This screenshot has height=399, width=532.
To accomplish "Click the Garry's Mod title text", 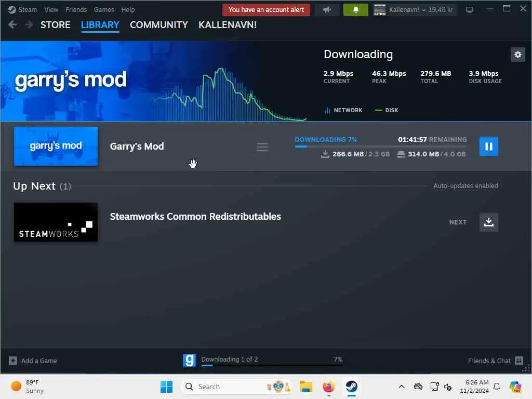I will click(137, 146).
